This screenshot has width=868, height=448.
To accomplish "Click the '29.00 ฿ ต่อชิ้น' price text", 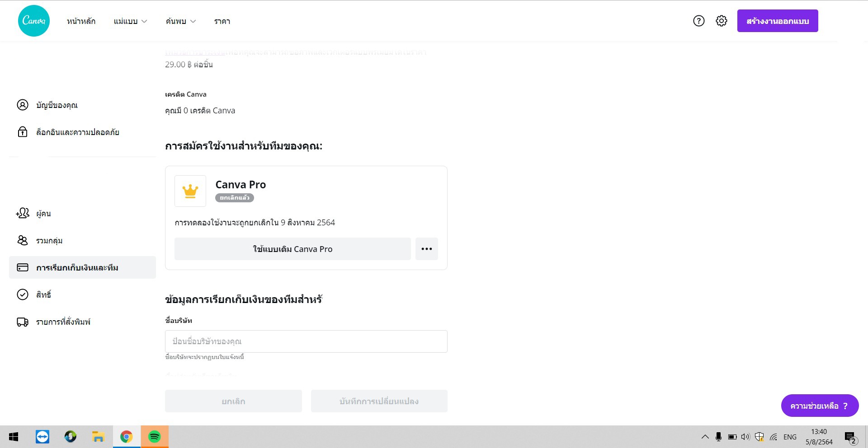I will [x=189, y=65].
